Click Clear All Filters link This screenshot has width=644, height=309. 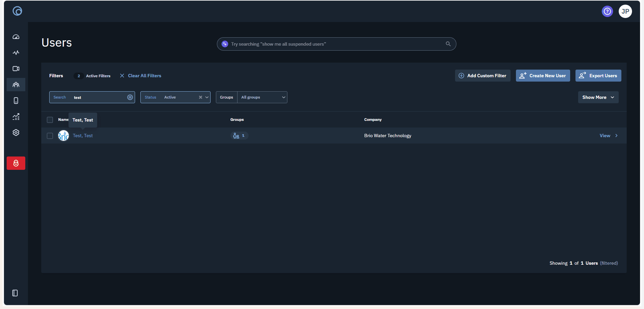[141, 76]
